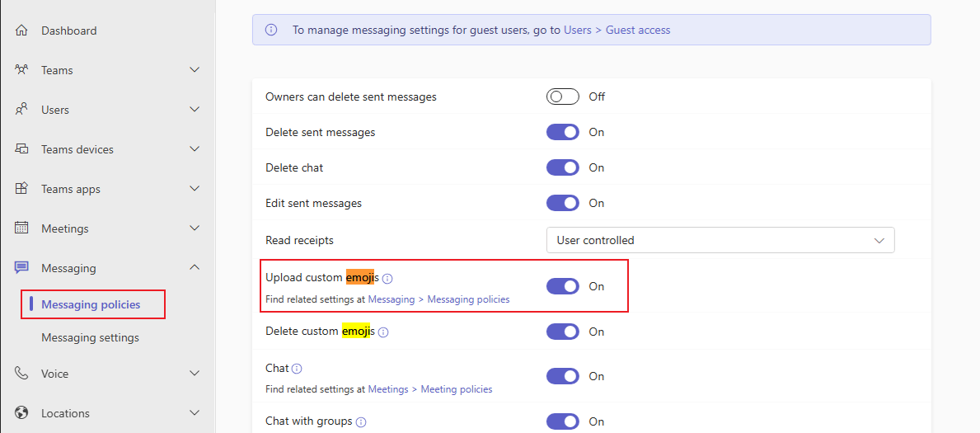Click the Edit sent messages label
980x433 pixels.
[314, 204]
